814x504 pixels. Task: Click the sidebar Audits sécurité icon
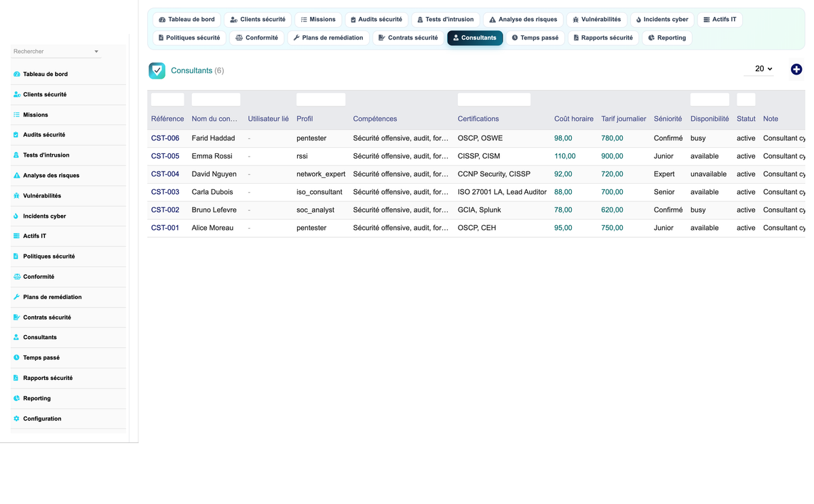(16, 135)
